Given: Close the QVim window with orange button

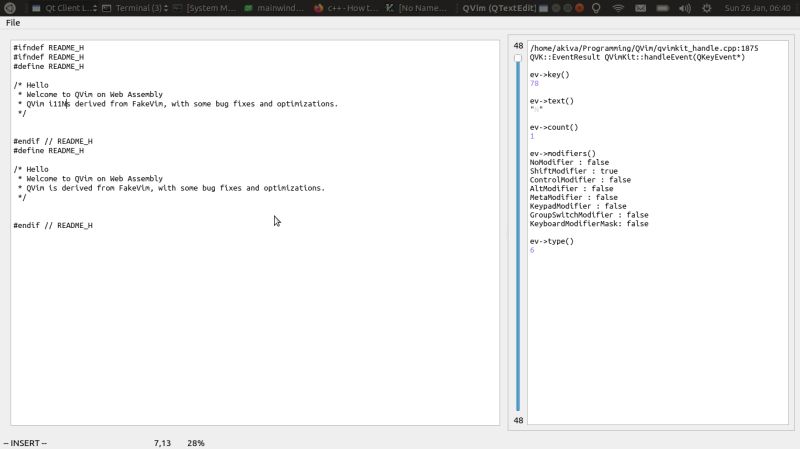Looking at the screenshot, I should [x=580, y=8].
